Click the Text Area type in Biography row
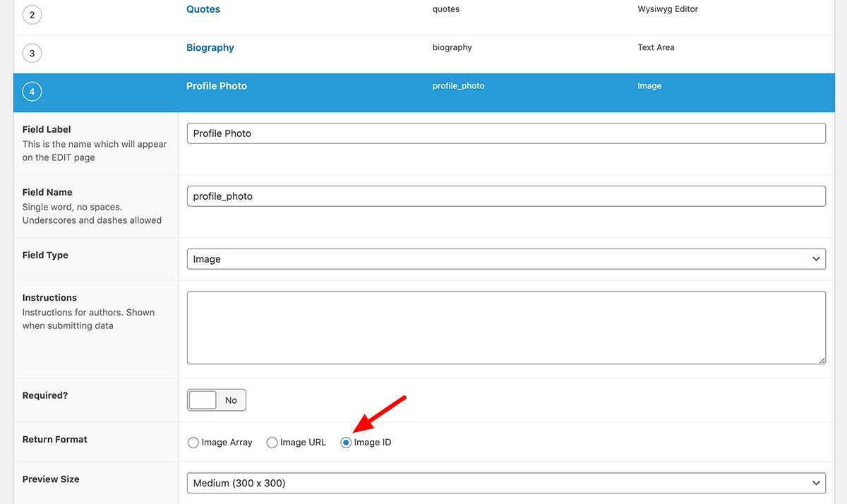This screenshot has width=847, height=504. pyautogui.click(x=656, y=47)
